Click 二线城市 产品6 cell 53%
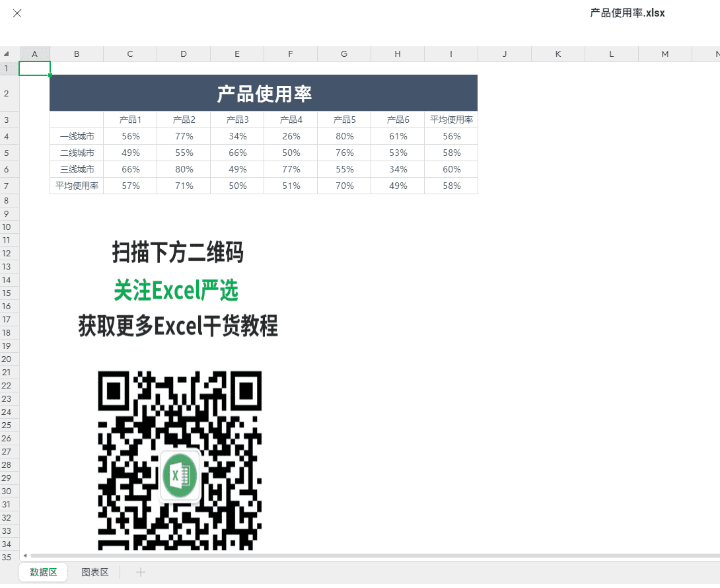This screenshot has width=720, height=588. [x=398, y=153]
